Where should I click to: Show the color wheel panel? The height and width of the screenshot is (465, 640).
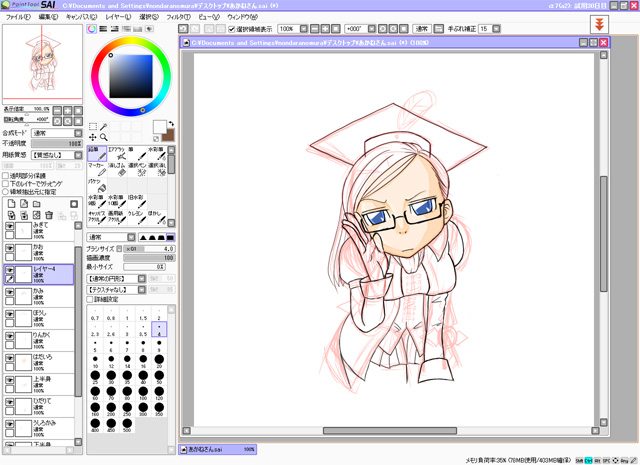click(92, 29)
